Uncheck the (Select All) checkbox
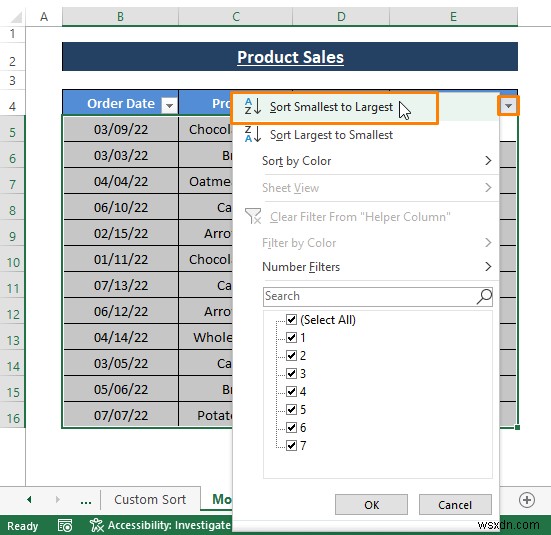Image resolution: width=551 pixels, height=535 pixels. click(291, 320)
